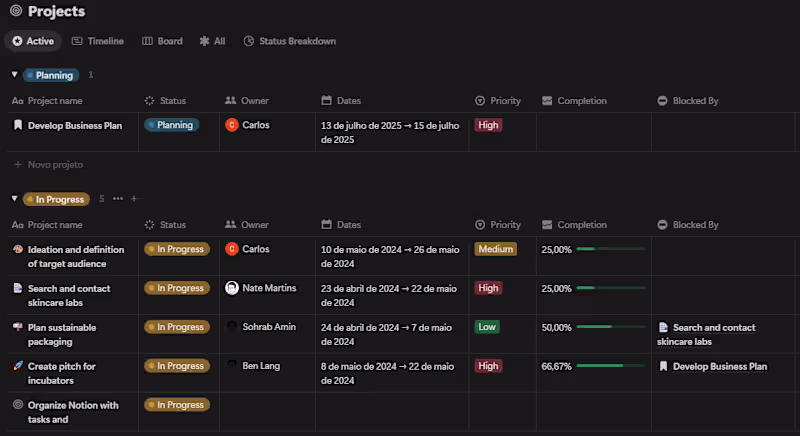
Task: Click the rocket icon beside Create pitch for incubators
Action: click(x=17, y=366)
